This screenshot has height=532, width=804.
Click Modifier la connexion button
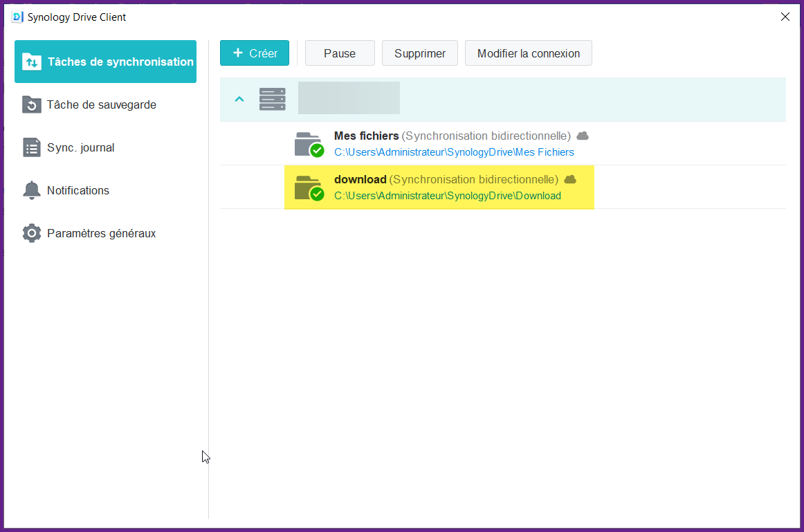pos(528,53)
